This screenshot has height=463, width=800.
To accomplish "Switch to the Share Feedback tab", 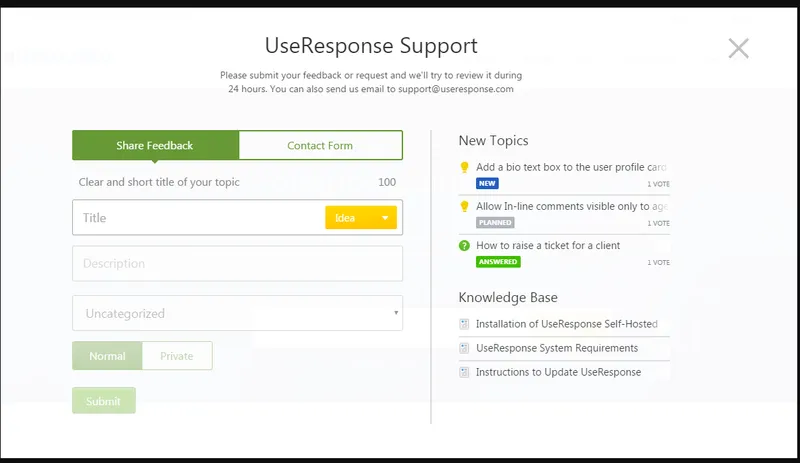I will click(x=155, y=145).
